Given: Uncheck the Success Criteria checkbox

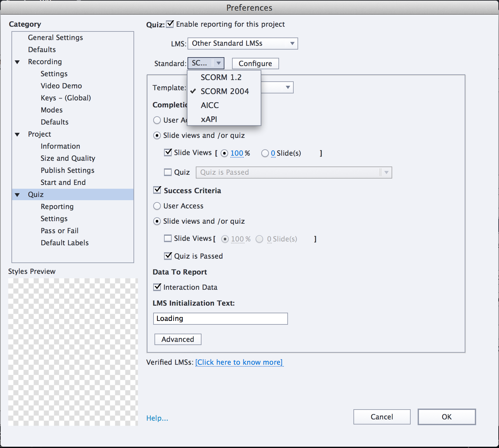Looking at the screenshot, I should (x=157, y=190).
